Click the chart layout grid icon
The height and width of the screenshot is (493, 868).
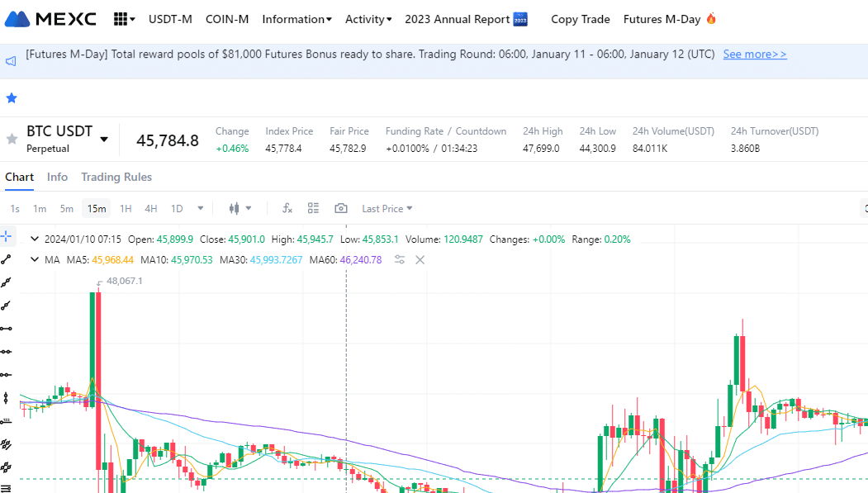313,209
